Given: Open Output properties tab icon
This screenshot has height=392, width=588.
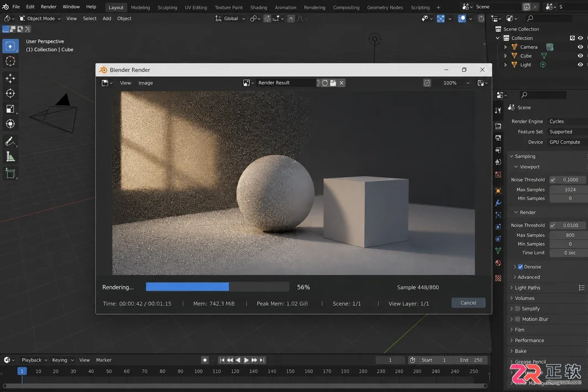Looking at the screenshot, I should pyautogui.click(x=498, y=138).
